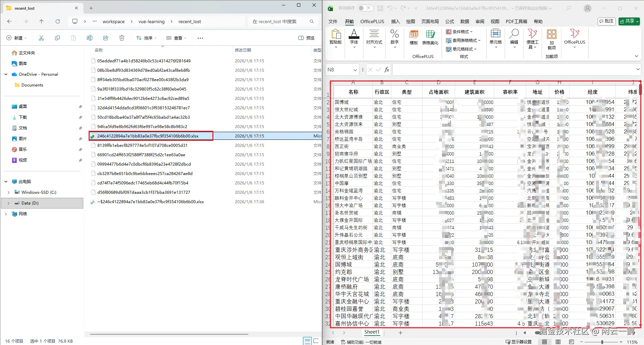
Task: Click the Delete trash can icon
Action: coord(122,38)
